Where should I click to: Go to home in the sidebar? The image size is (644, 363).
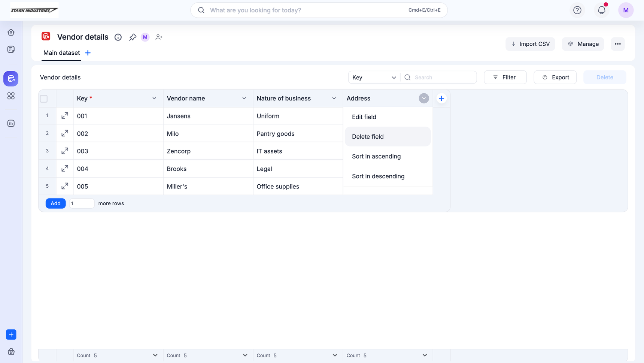pyautogui.click(x=11, y=33)
